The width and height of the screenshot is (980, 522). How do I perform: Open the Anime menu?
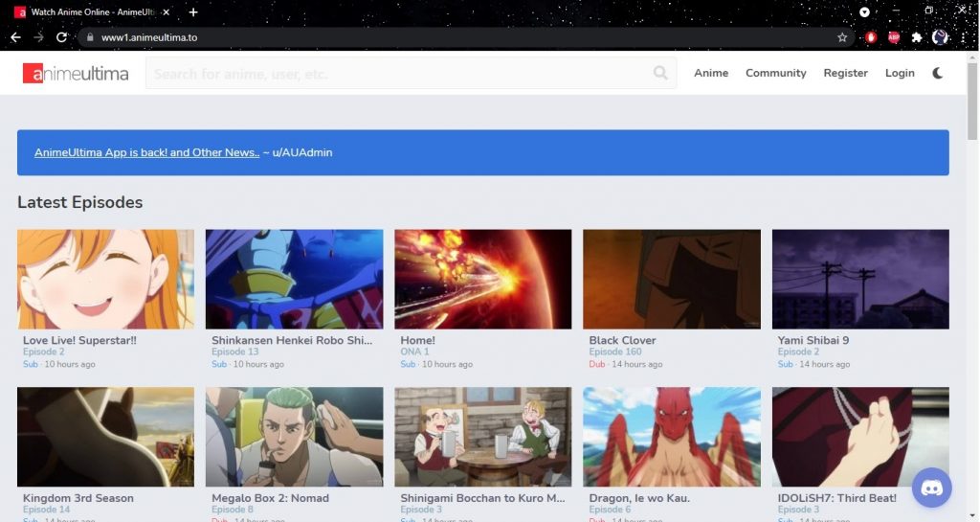point(711,73)
